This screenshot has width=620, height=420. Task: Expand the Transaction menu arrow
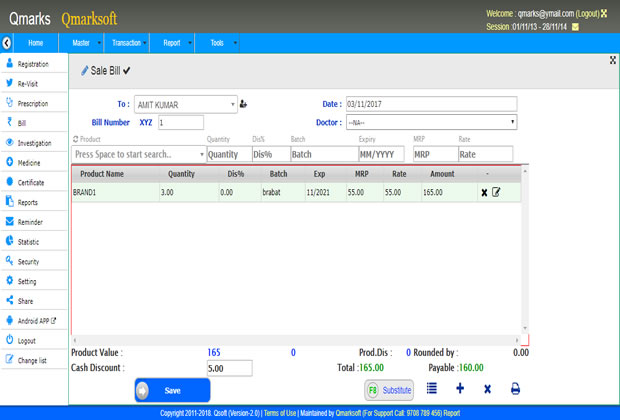point(145,43)
